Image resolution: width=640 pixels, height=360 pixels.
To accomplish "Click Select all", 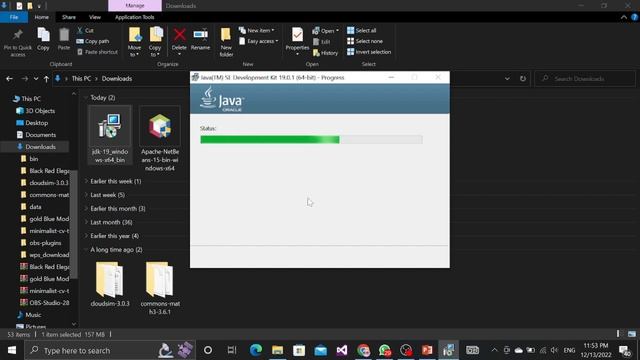I will [362, 30].
